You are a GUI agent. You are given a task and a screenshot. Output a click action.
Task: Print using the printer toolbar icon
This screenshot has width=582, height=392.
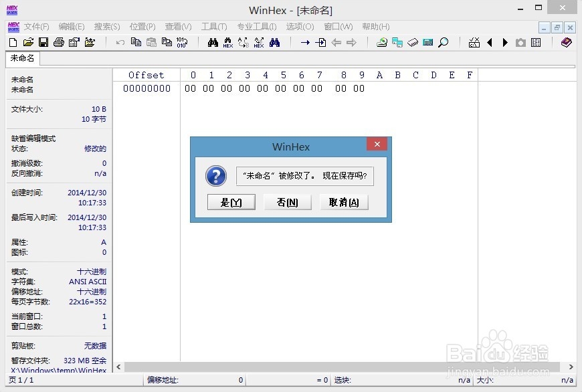[59, 43]
